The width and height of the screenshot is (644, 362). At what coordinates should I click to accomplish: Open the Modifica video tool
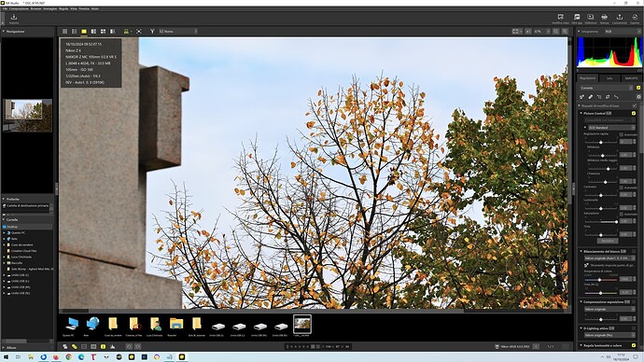(561, 17)
